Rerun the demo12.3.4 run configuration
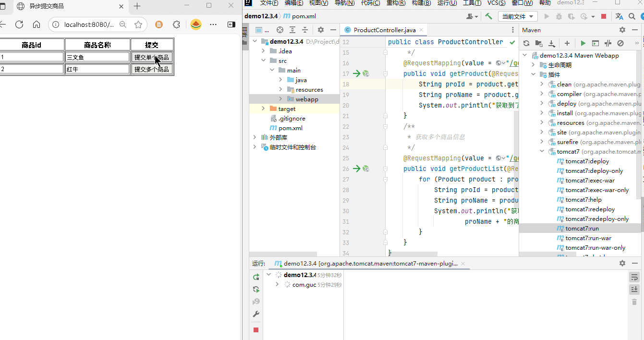 tap(256, 277)
